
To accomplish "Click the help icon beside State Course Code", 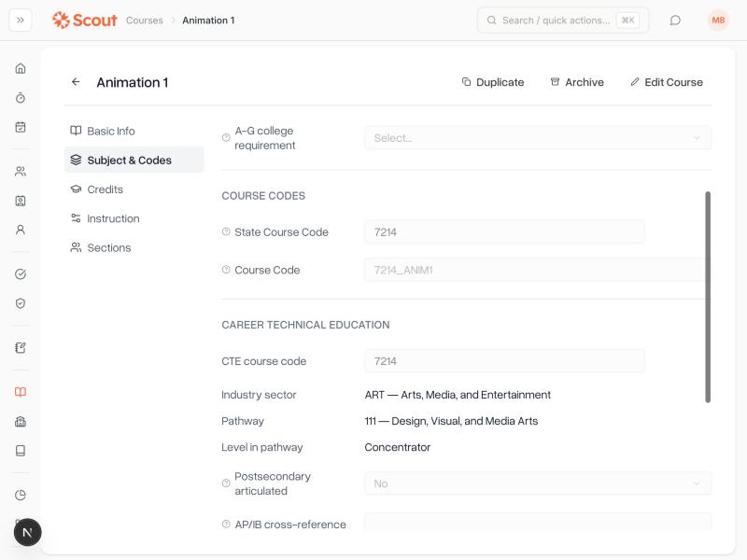I will point(226,231).
